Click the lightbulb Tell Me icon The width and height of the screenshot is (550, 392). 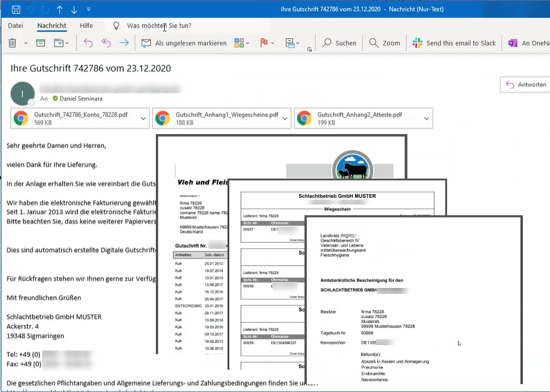[x=116, y=26]
